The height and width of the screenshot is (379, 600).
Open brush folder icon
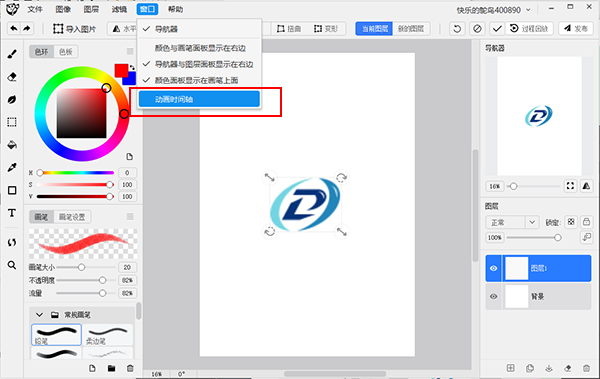(111, 368)
